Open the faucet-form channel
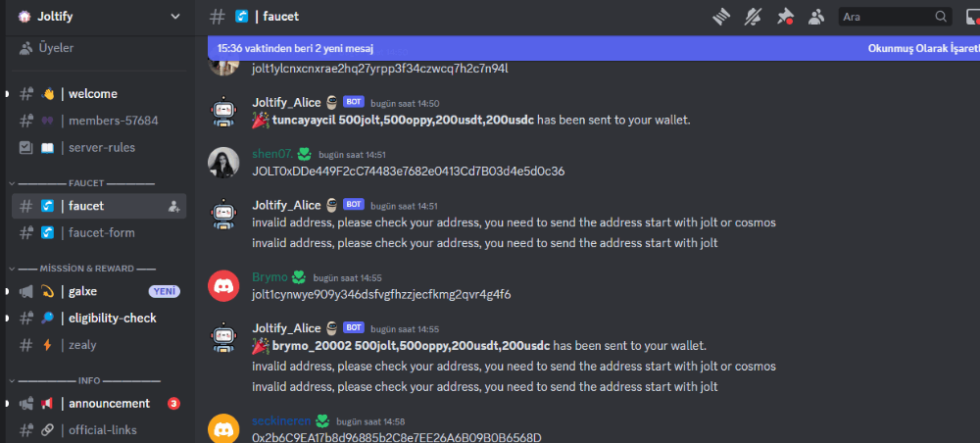980x443 pixels. (99, 233)
